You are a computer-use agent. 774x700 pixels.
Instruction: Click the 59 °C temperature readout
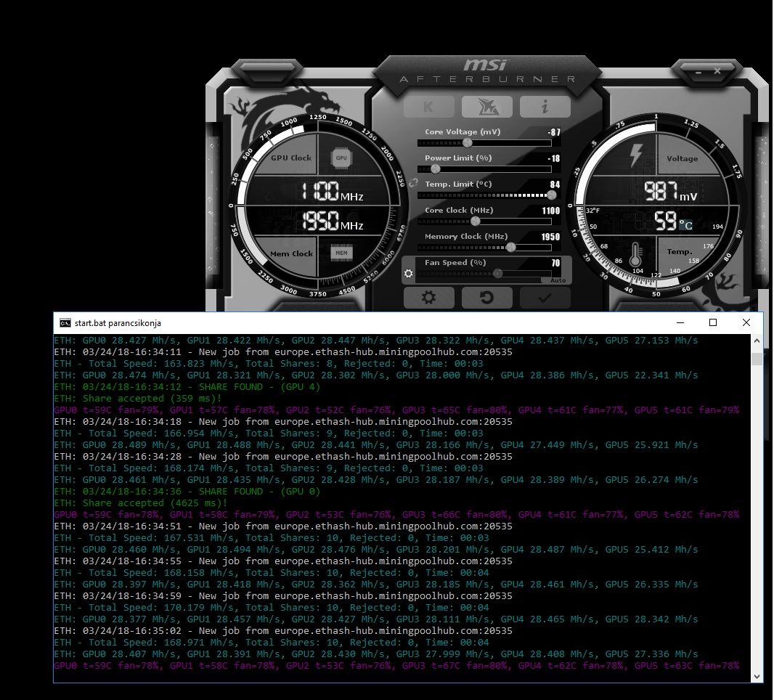pyautogui.click(x=673, y=221)
